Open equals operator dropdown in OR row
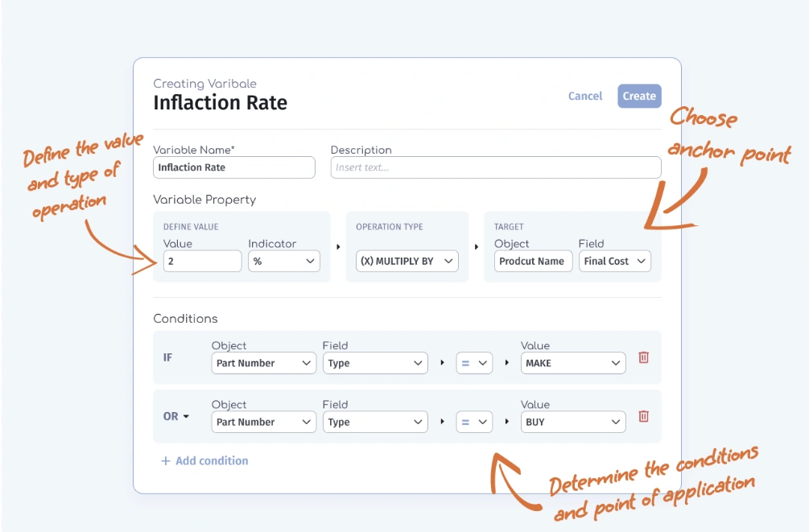The height and width of the screenshot is (532, 809). click(474, 422)
